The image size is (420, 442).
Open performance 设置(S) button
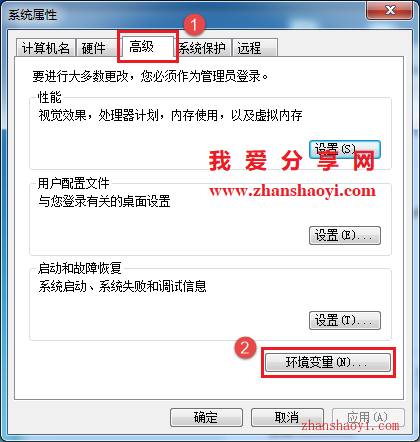click(345, 149)
